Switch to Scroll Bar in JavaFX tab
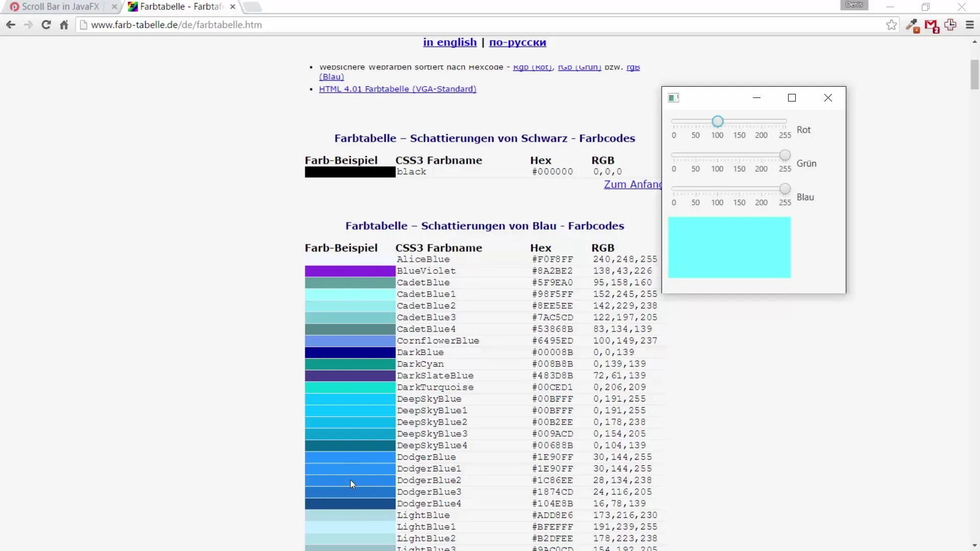 (x=60, y=7)
